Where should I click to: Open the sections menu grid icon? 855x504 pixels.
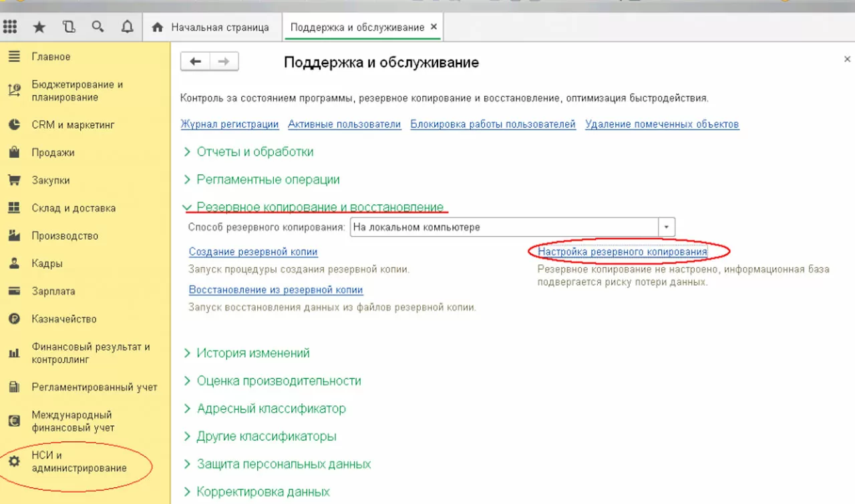point(10,27)
